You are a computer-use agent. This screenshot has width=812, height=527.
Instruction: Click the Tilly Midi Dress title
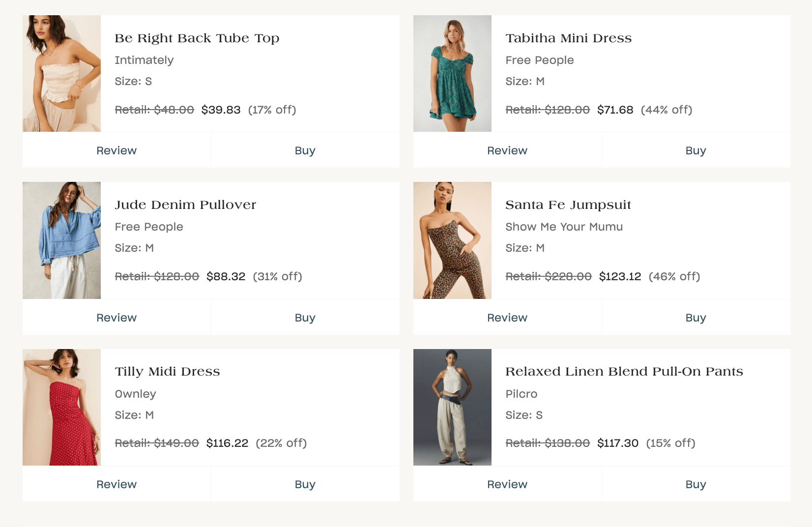[167, 372]
